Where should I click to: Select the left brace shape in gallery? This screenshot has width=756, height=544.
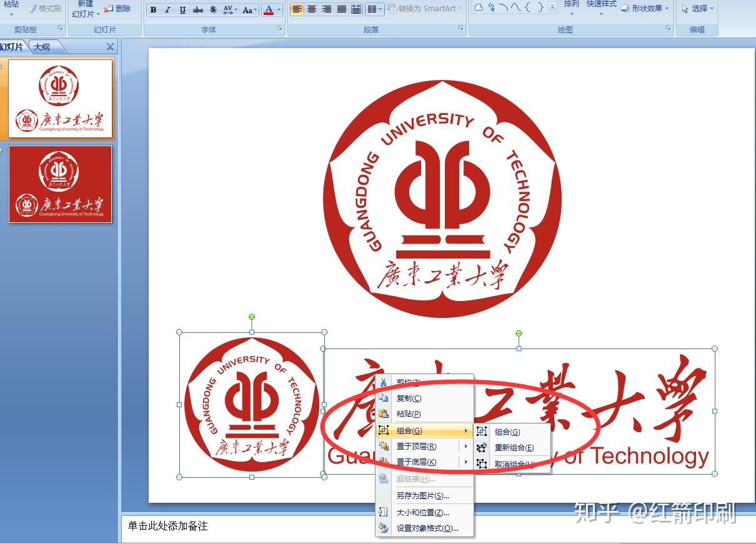coord(527,8)
